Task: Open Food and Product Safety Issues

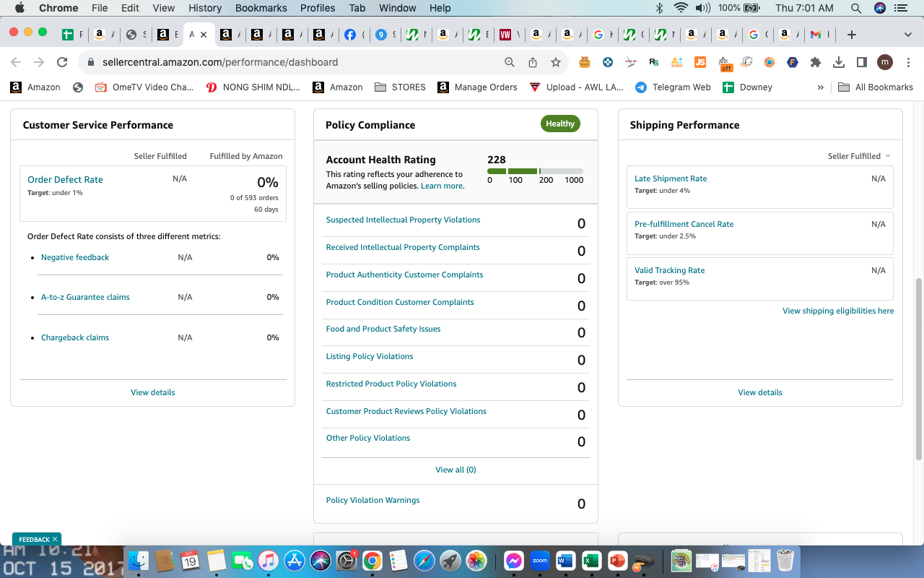Action: (383, 329)
